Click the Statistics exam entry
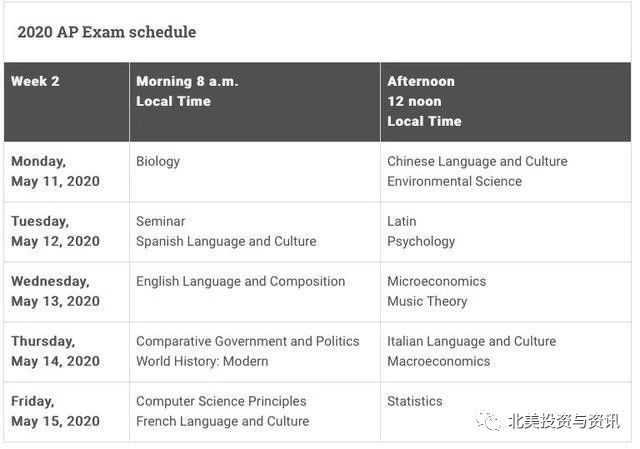640x449 pixels. pos(414,401)
